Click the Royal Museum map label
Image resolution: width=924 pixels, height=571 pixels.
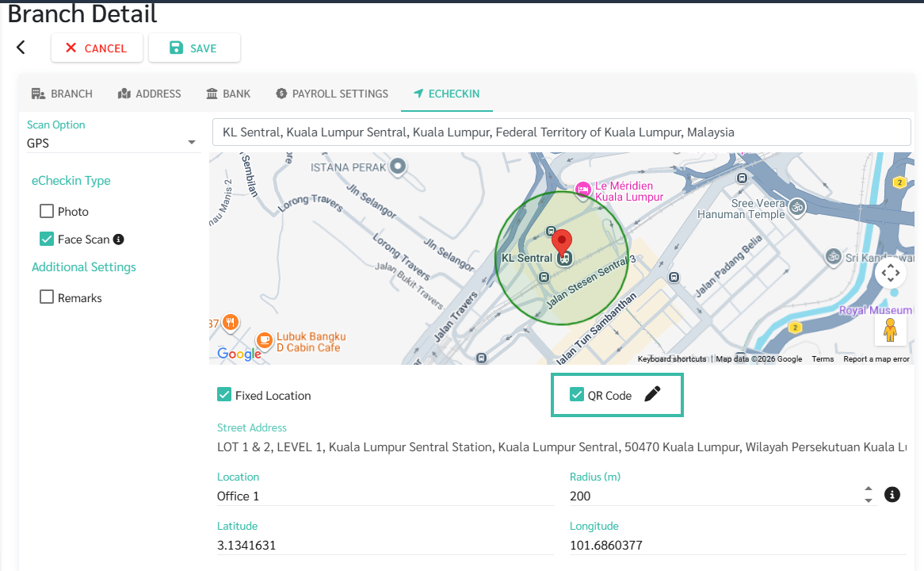click(875, 310)
